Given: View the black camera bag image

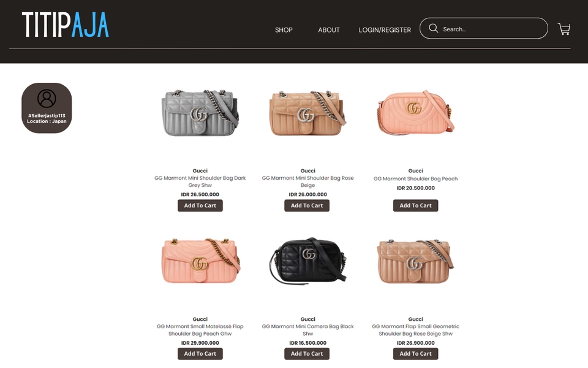Looking at the screenshot, I should pyautogui.click(x=307, y=260).
